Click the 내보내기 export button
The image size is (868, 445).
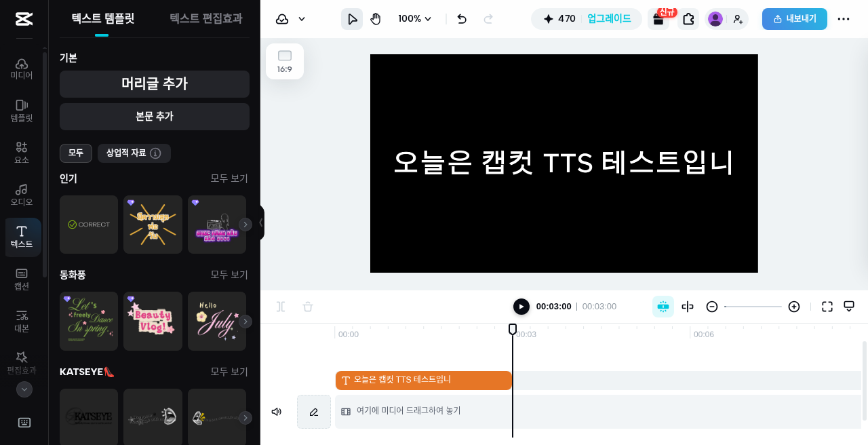(795, 19)
